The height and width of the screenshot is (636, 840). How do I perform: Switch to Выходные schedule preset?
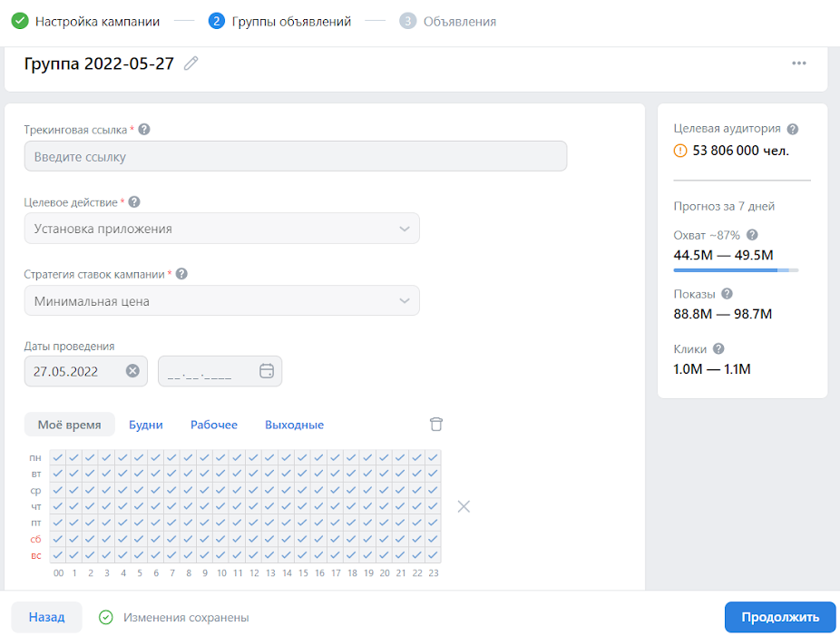coord(294,425)
